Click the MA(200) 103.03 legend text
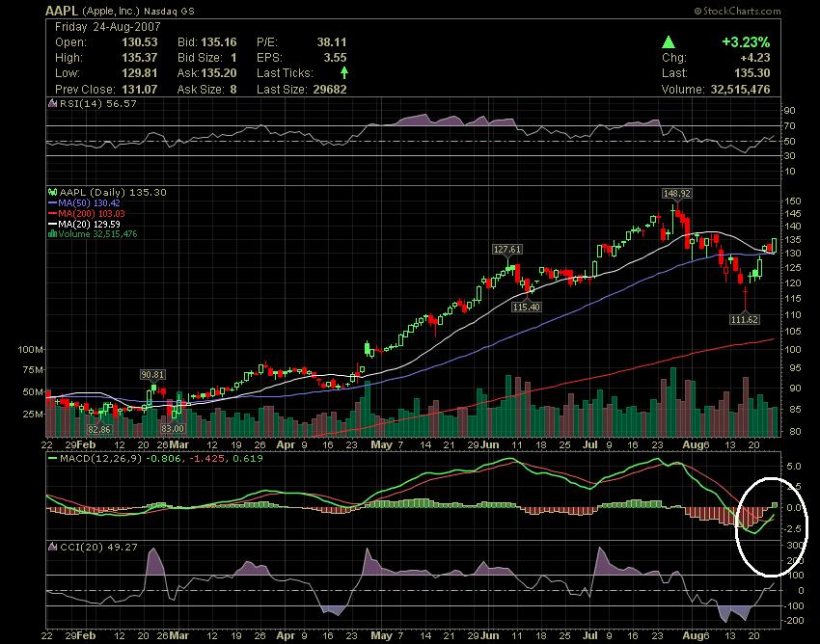The height and width of the screenshot is (644, 820). pos(92,213)
